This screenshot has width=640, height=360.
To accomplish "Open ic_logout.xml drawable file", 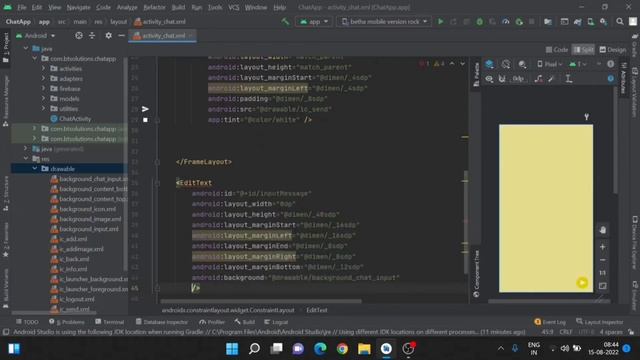I will tap(73, 299).
